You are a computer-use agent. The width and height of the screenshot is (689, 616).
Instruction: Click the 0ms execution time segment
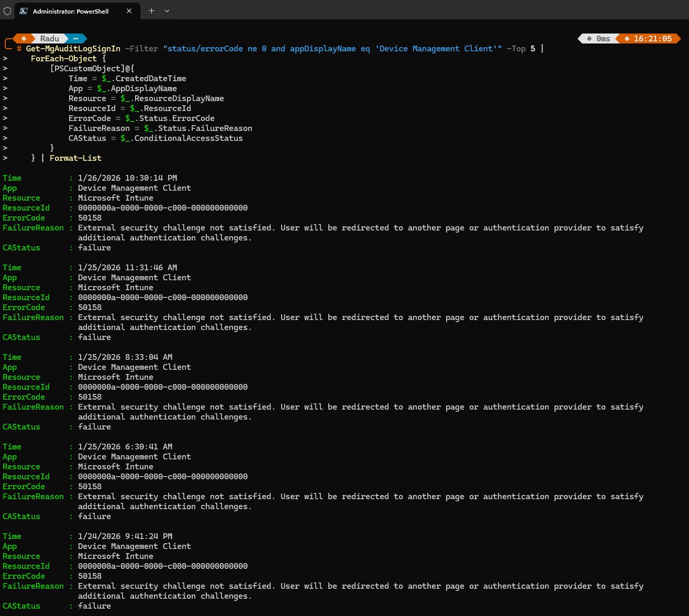coord(598,39)
